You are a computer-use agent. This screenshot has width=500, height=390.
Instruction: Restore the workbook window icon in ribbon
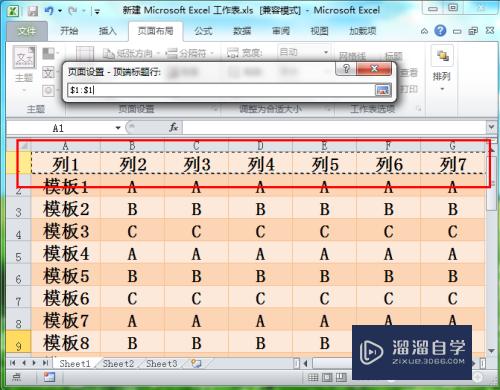point(473,31)
